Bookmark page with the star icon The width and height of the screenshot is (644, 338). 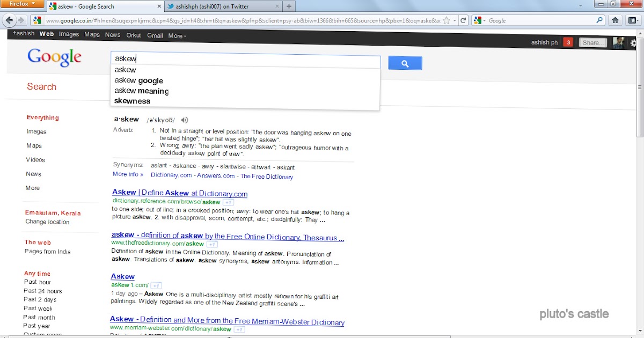447,20
